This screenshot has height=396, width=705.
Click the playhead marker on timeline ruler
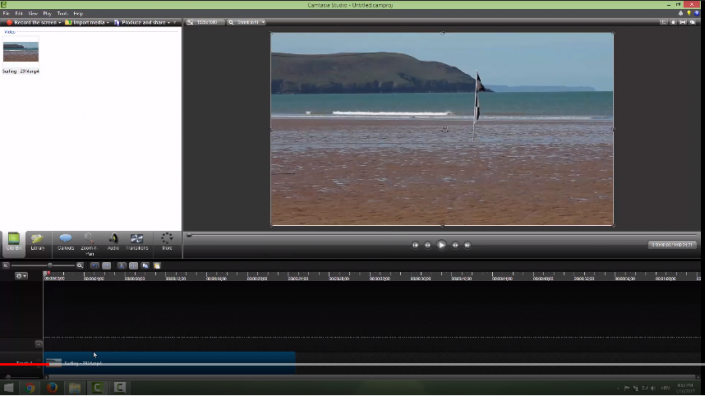(x=46, y=274)
